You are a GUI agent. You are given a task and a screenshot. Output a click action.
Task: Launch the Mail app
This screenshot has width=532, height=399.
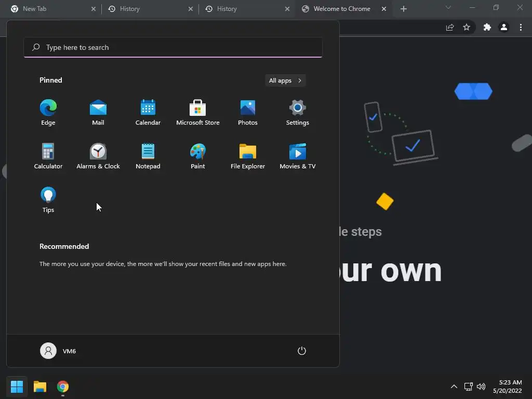[x=98, y=113]
